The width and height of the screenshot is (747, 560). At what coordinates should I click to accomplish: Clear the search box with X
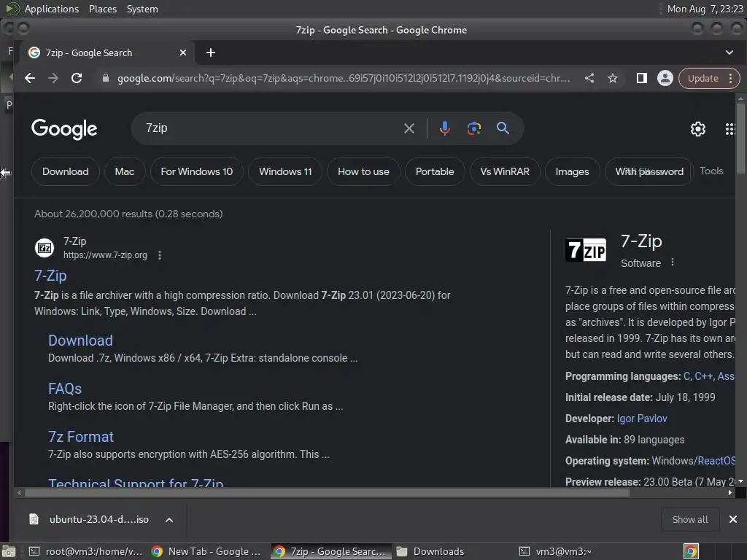pos(409,128)
